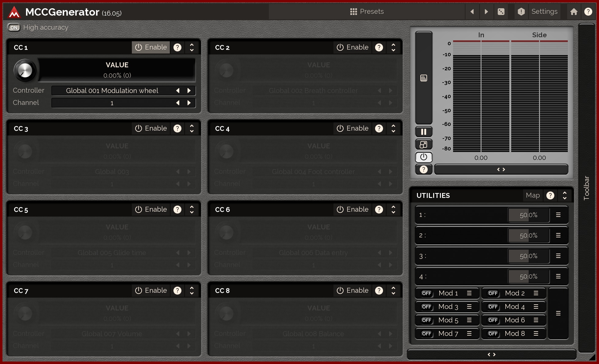Screen dimensions: 599x364
Task: Click the Mod 6 OFF switch
Action: 493,320
